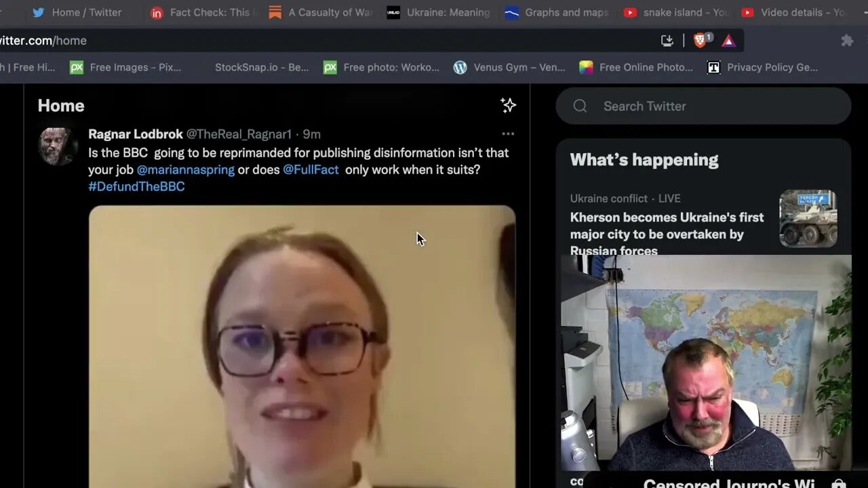
Task: Click Ukraine conflict · LIVE label
Action: point(625,199)
